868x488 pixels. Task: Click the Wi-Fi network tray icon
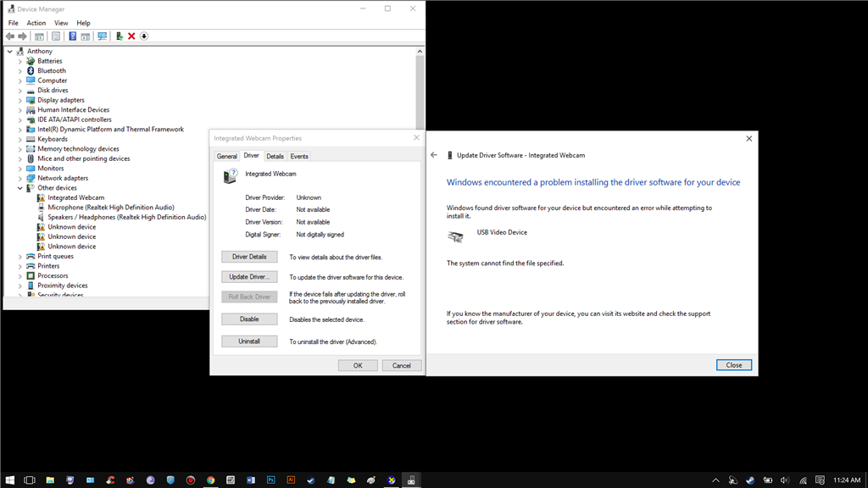[803, 480]
